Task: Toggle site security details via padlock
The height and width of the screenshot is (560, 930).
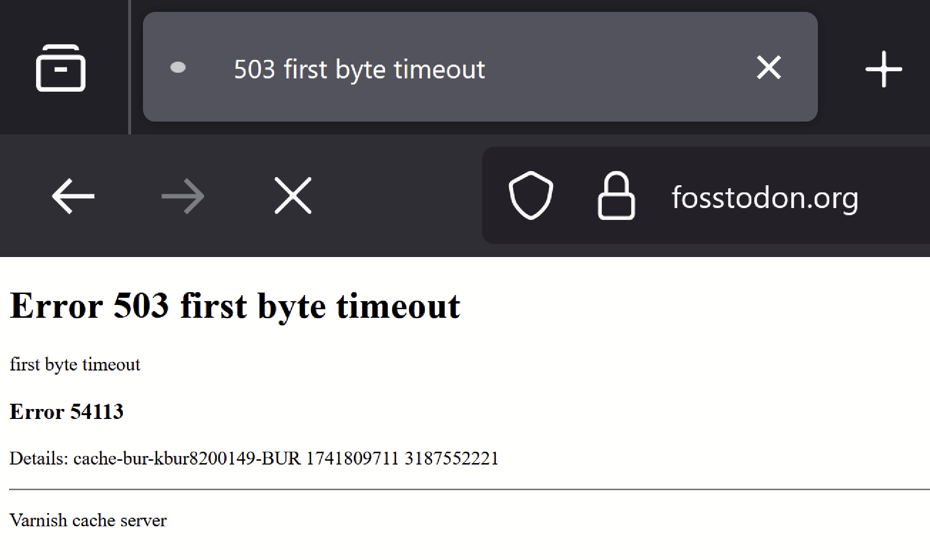Action: tap(616, 196)
